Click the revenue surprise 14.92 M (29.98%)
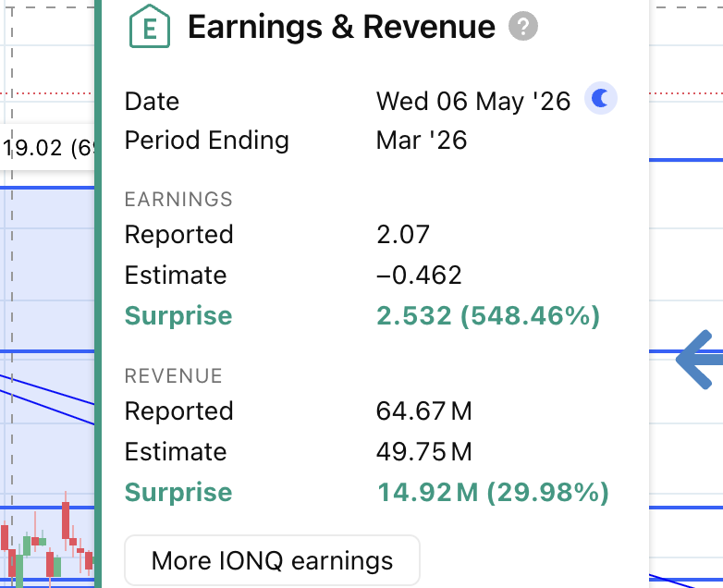 pyautogui.click(x=493, y=492)
